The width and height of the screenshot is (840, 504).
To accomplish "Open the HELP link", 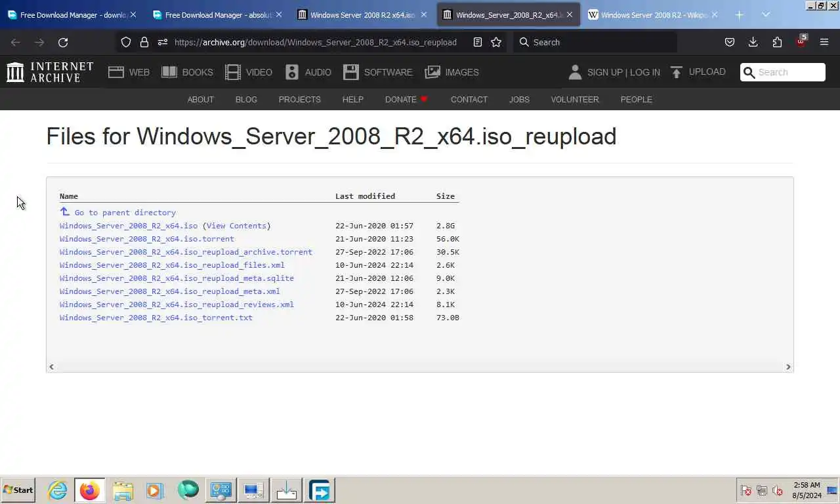I will [352, 100].
